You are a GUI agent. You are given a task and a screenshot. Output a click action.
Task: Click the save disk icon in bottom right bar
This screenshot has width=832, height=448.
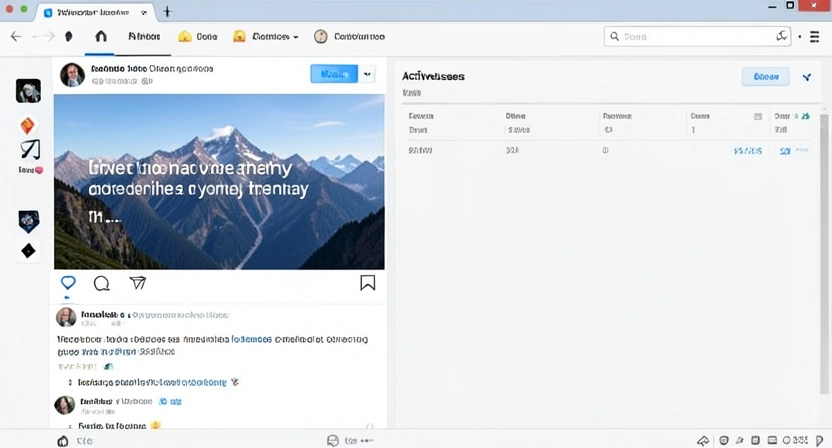[x=756, y=441]
